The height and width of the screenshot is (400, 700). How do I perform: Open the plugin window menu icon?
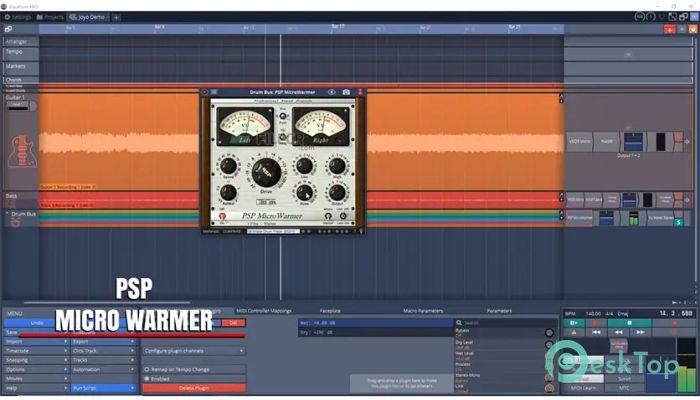214,92
